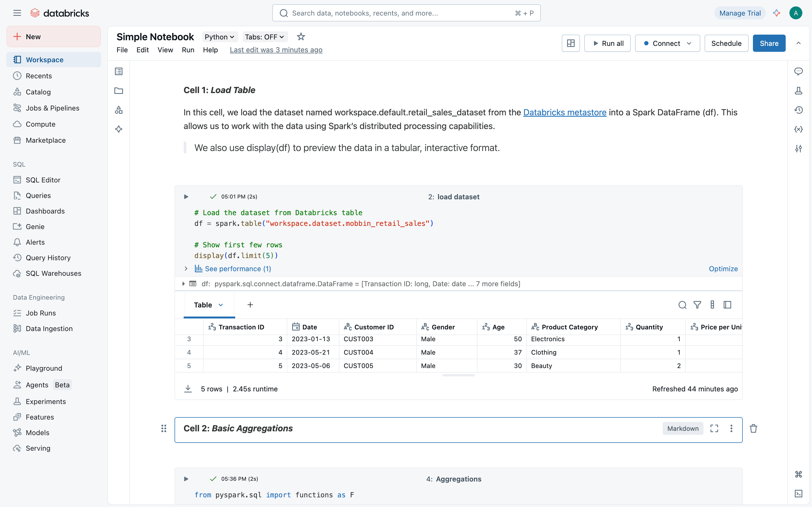812x507 pixels.
Task: Click the Share button
Action: (769, 43)
